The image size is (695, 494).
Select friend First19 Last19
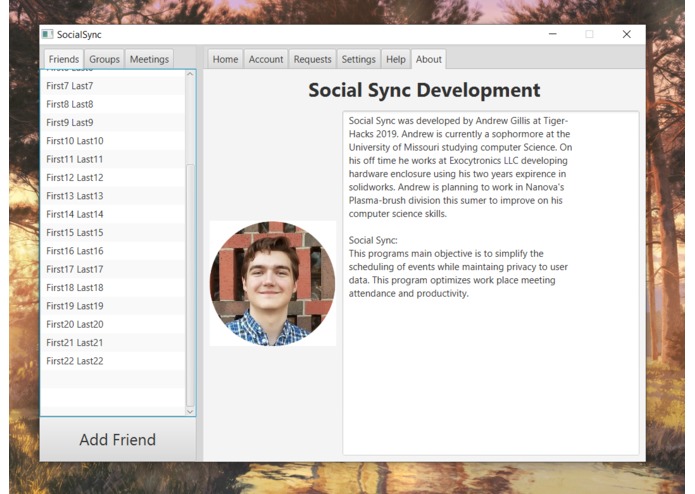(x=113, y=306)
